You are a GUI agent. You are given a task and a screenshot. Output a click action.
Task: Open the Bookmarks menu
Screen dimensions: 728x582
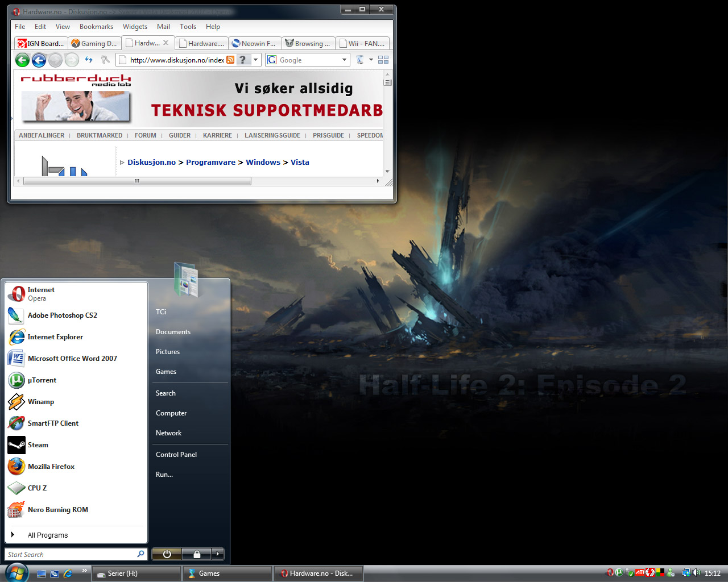96,27
